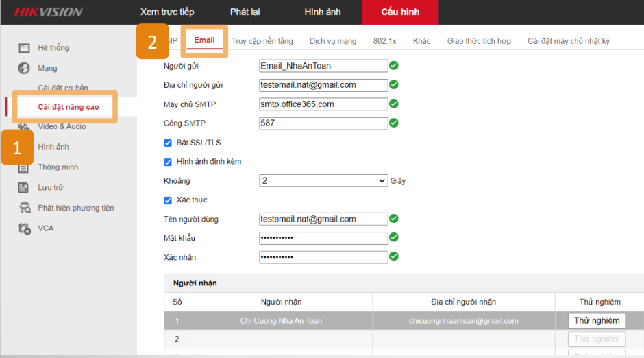644x358 pixels.
Task: Click the Máy chủ SMTP input field
Action: tap(323, 104)
